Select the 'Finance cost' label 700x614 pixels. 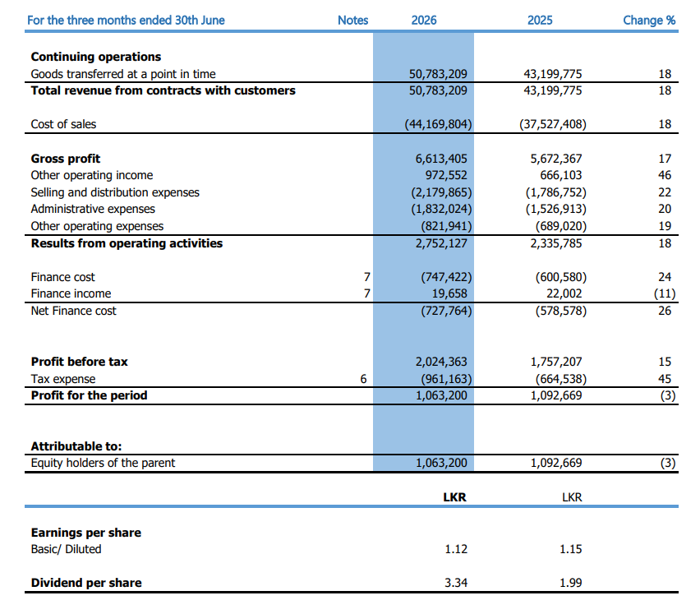[63, 277]
